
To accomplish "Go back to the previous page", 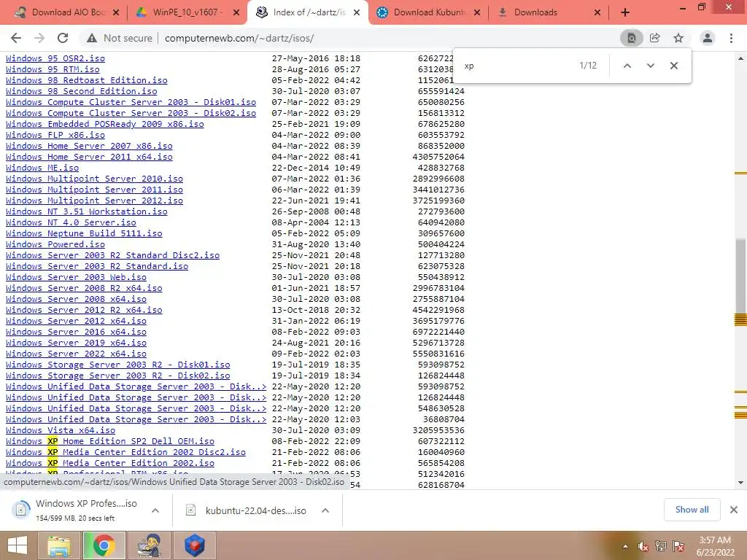I will click(x=16, y=38).
